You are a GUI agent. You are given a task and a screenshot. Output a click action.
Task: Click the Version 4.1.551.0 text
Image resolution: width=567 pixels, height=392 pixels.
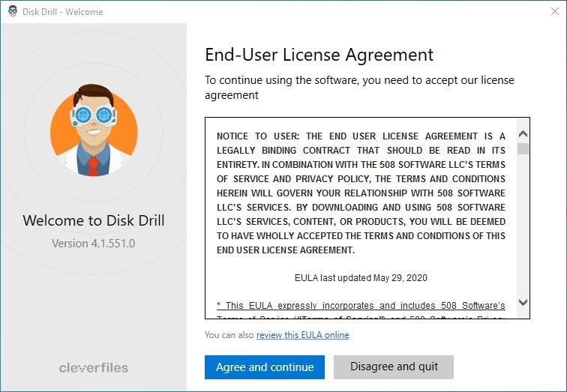coord(93,244)
